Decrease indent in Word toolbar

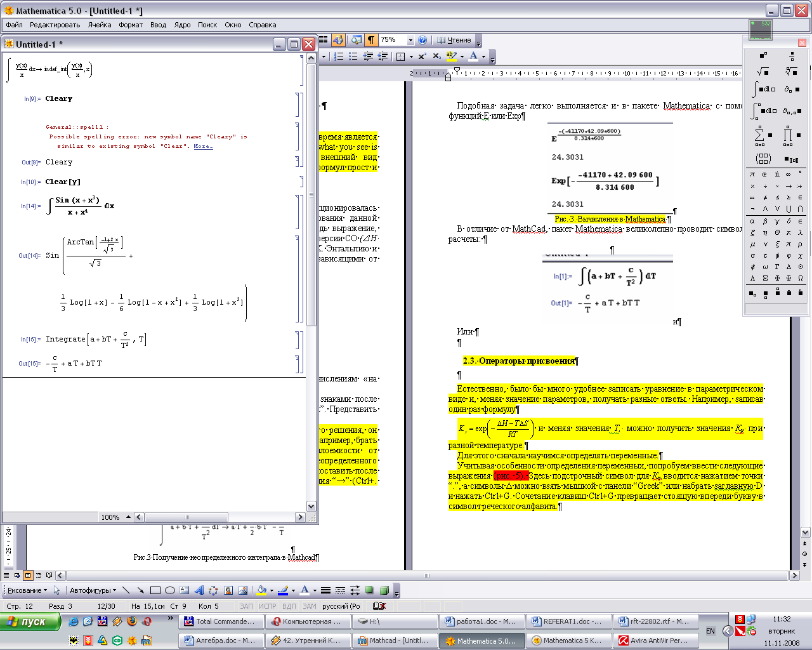(x=368, y=56)
